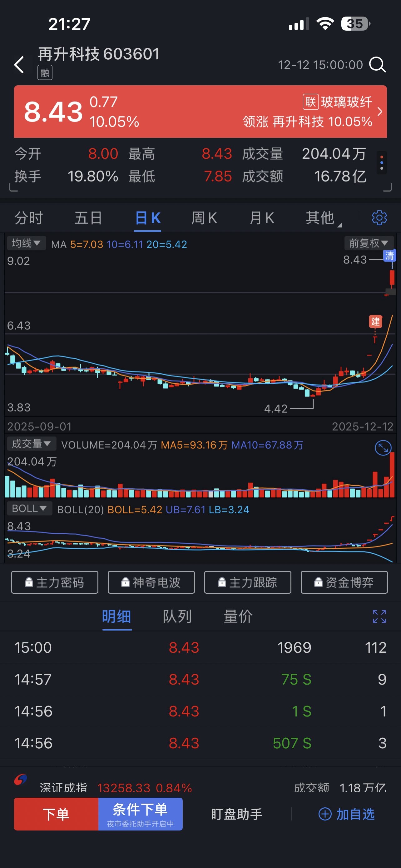This screenshot has width=401, height=868.
Task: Open locked 主力跟踪 indicator
Action: (248, 582)
